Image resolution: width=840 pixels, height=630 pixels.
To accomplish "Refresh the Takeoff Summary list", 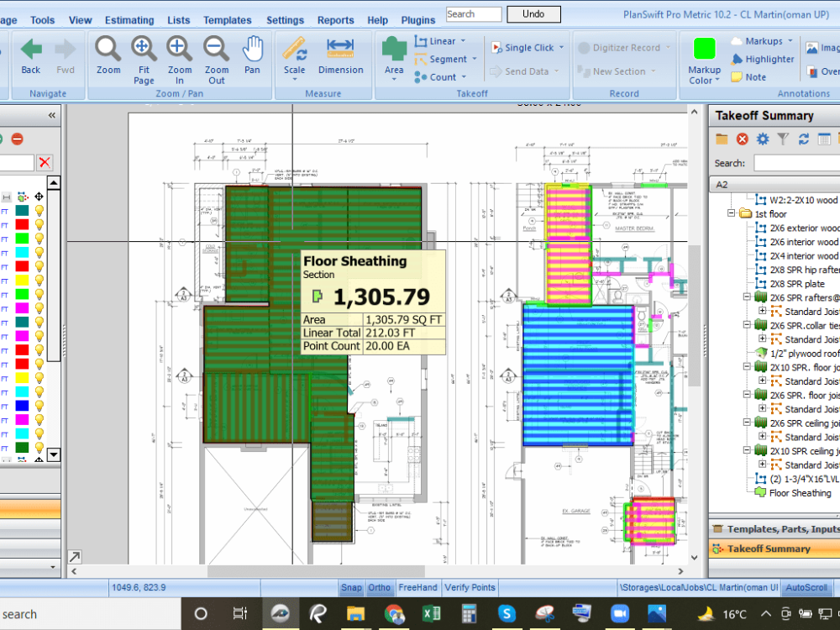I will 803,139.
